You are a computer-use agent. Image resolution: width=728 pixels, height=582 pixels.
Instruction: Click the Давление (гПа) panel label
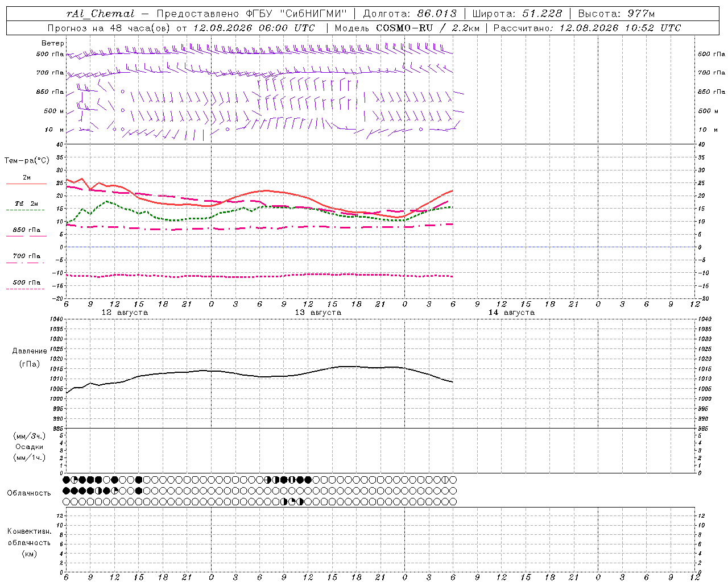pyautogui.click(x=30, y=357)
